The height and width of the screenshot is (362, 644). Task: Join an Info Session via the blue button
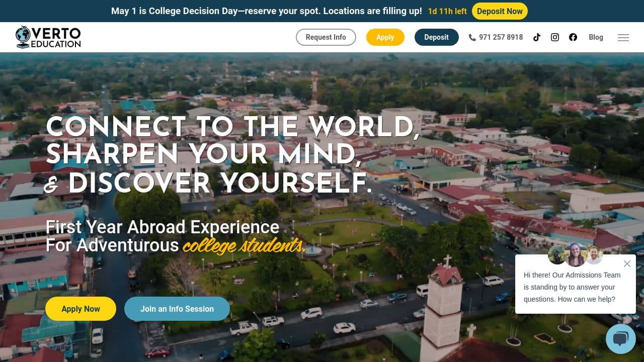tap(177, 309)
